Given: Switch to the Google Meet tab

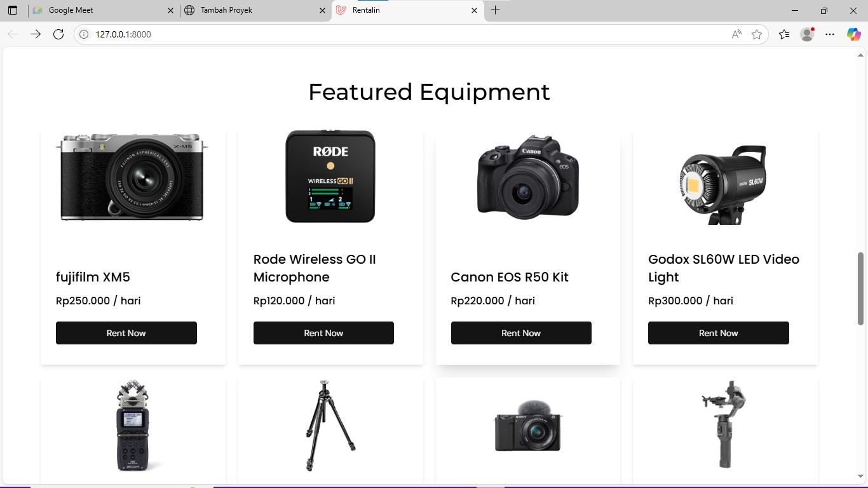Looking at the screenshot, I should tap(95, 10).
